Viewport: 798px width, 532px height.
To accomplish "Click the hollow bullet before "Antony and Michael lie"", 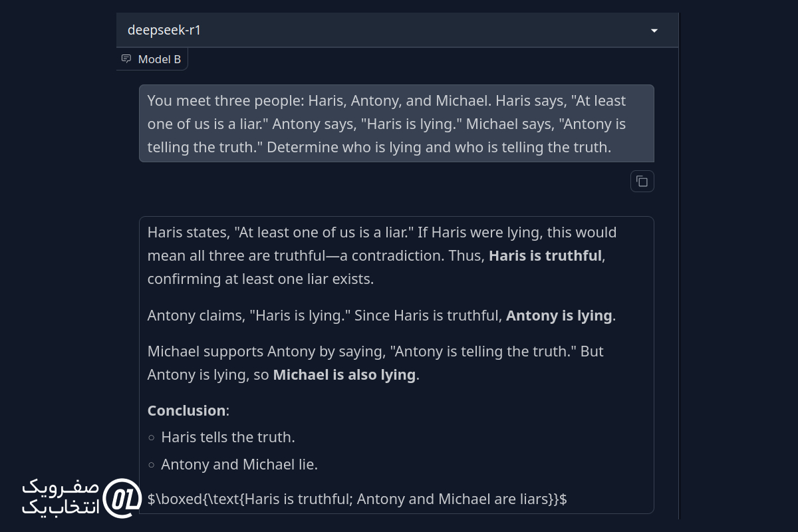I will tap(152, 465).
